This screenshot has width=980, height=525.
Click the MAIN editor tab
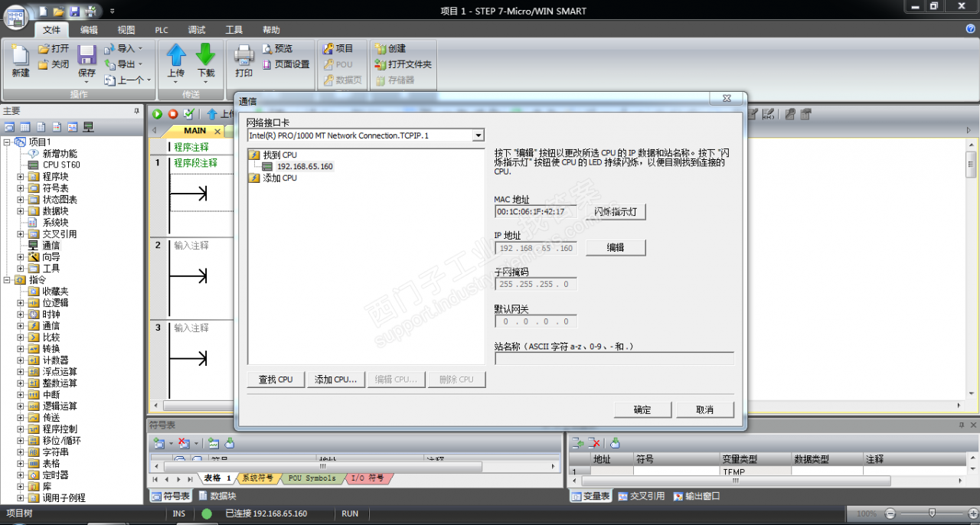194,131
